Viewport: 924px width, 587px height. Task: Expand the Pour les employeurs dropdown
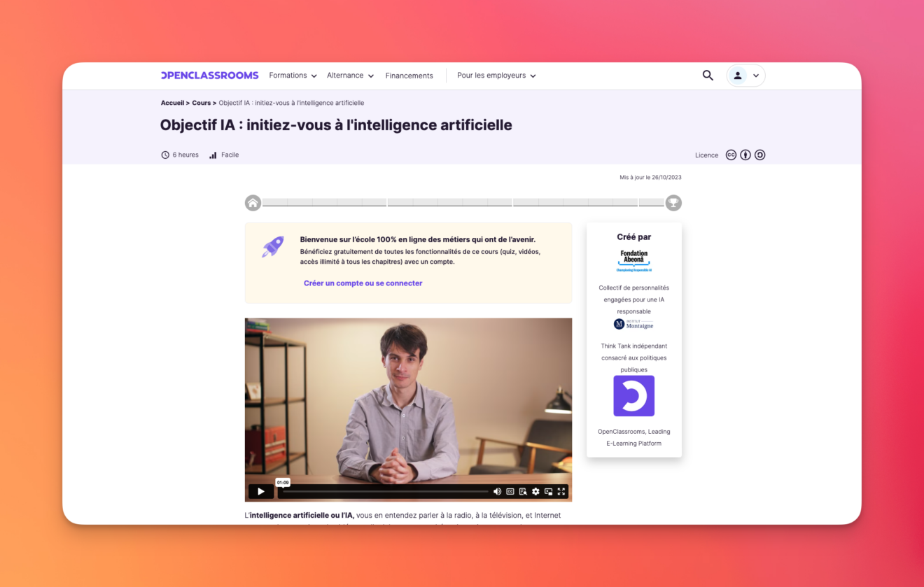tap(496, 76)
